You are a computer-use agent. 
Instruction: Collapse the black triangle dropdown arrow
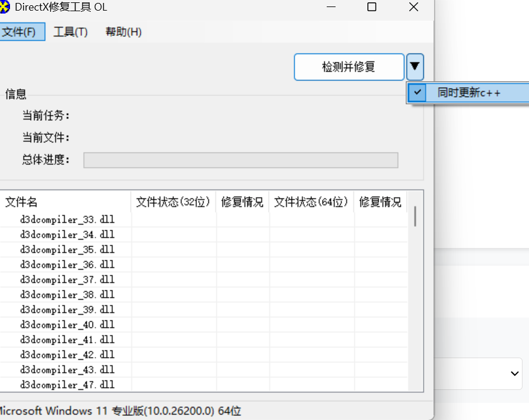pyautogui.click(x=415, y=67)
